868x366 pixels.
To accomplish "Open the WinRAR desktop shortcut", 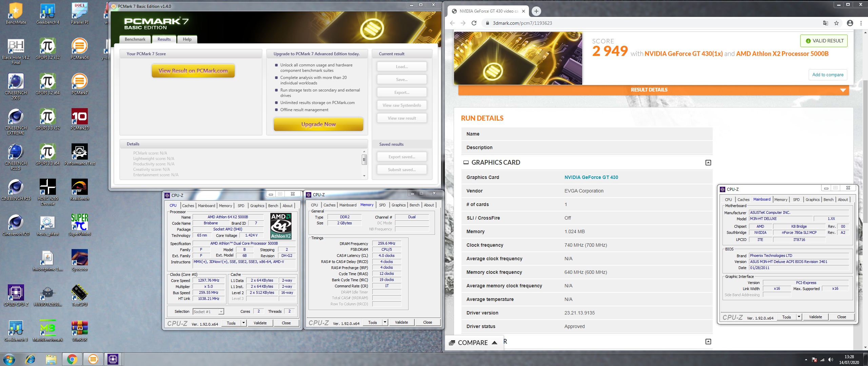I will (x=80, y=331).
